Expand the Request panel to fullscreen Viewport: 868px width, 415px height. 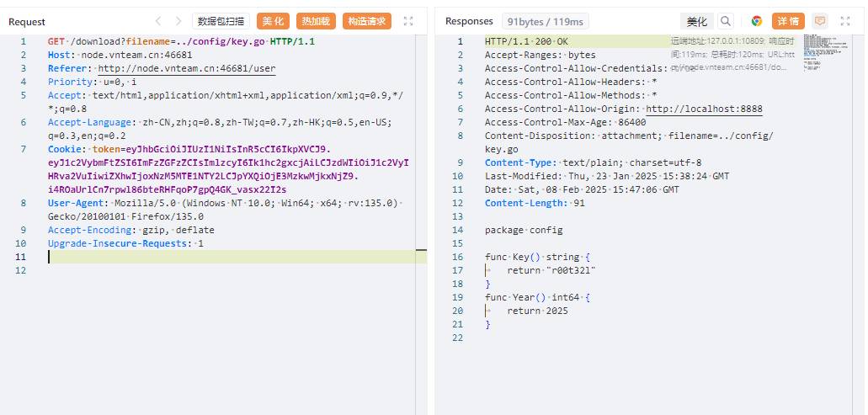408,21
